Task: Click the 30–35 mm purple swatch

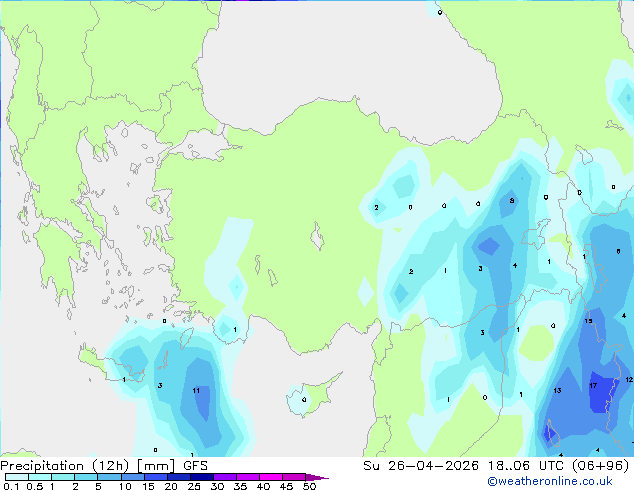Action: coord(224,477)
